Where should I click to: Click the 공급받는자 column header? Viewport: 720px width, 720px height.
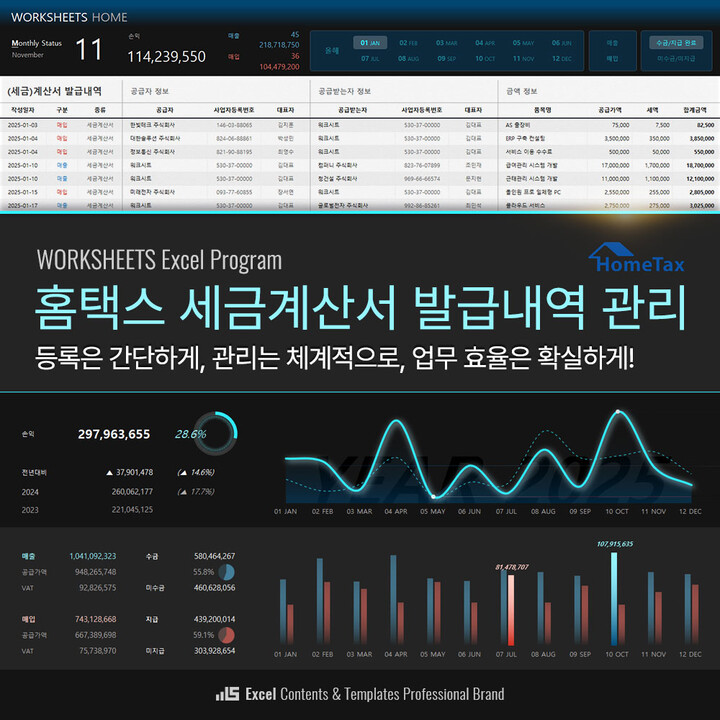tap(352, 110)
